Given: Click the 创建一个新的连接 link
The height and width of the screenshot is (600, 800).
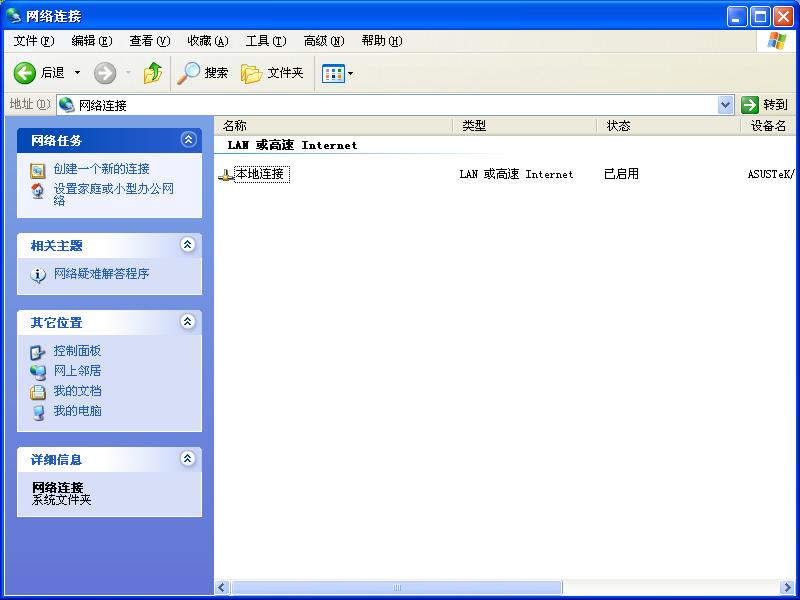Looking at the screenshot, I should [102, 169].
